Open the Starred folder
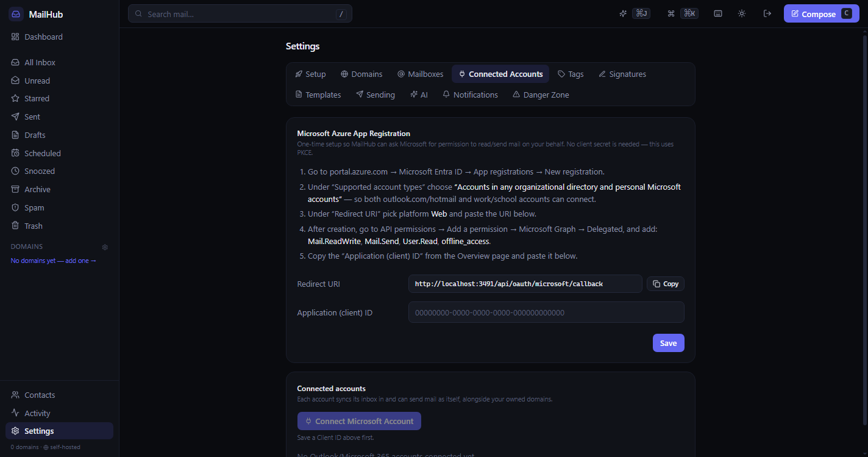The width and height of the screenshot is (868, 457). click(59, 98)
